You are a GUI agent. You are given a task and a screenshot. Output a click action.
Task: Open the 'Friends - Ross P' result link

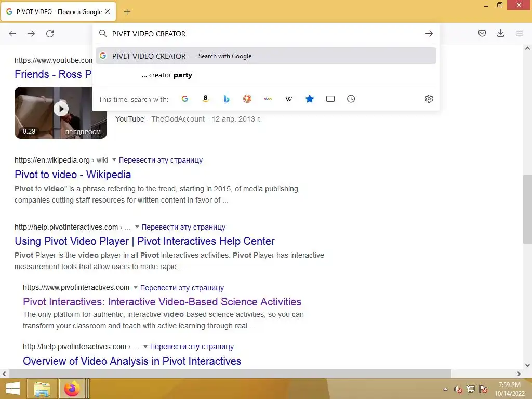[53, 74]
